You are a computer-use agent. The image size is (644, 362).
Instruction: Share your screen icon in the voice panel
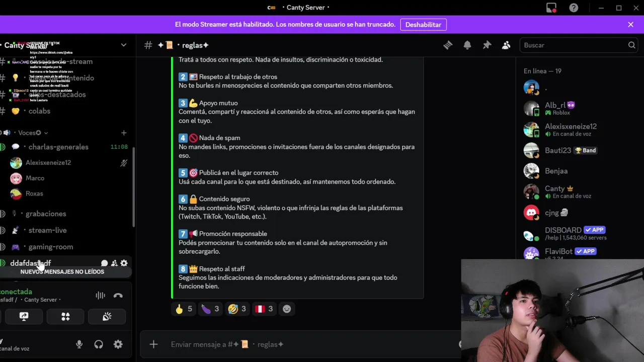tap(24, 316)
